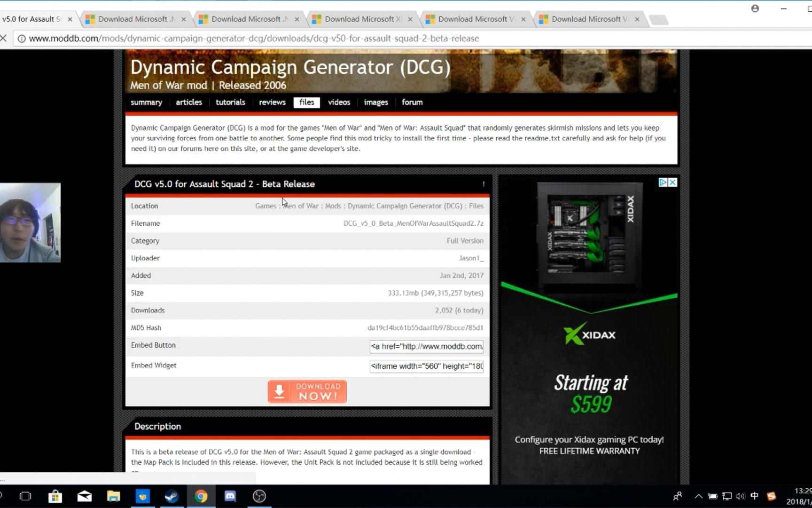The width and height of the screenshot is (812, 508).
Task: Close the first Download Microsoft tab
Action: pos(184,19)
